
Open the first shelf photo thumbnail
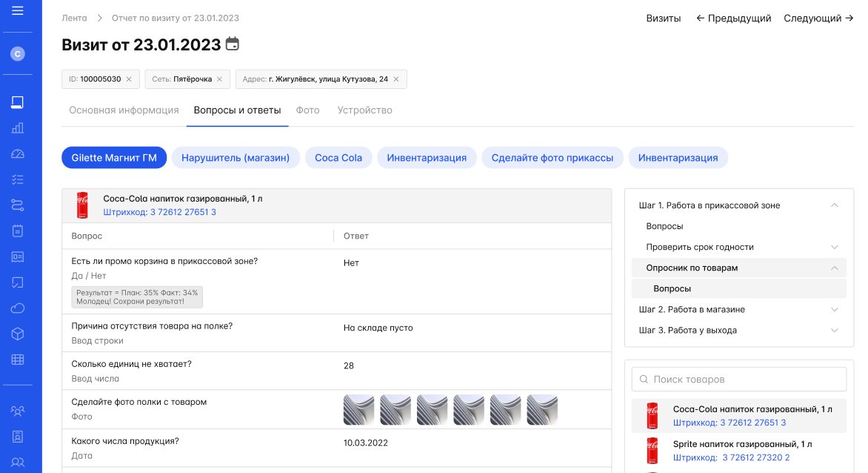(x=358, y=410)
